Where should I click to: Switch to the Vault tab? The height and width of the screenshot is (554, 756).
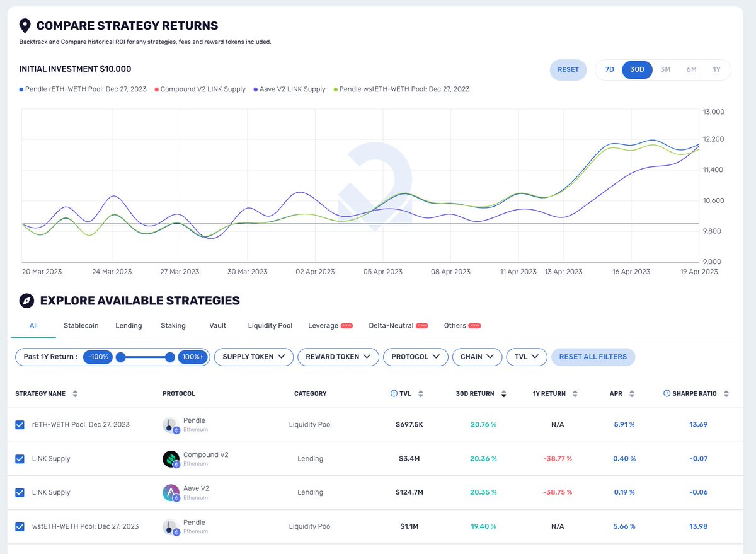pos(218,326)
